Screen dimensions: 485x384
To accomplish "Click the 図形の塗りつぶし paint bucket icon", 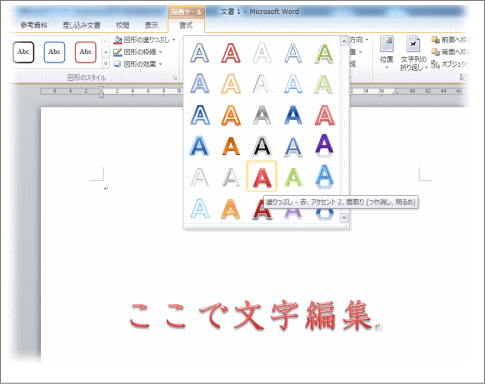I will click(x=118, y=40).
